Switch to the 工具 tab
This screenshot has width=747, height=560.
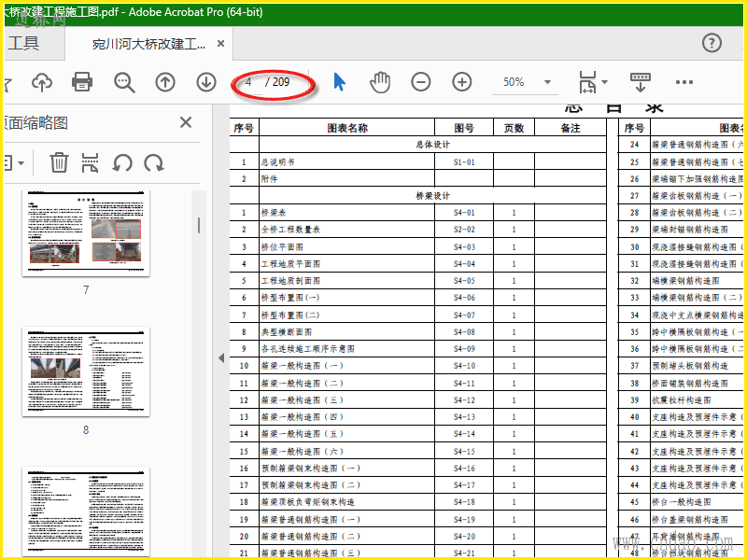24,43
